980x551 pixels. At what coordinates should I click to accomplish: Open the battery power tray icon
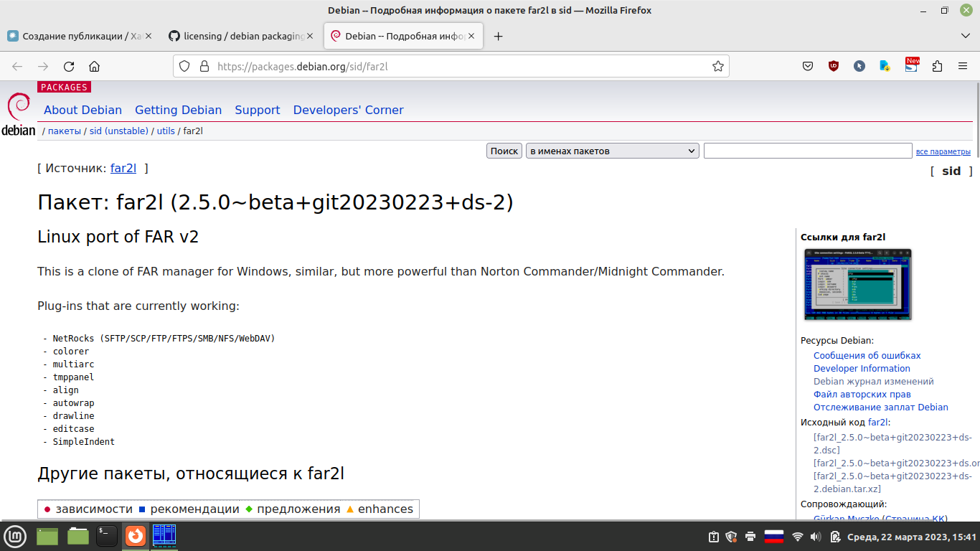tap(835, 536)
